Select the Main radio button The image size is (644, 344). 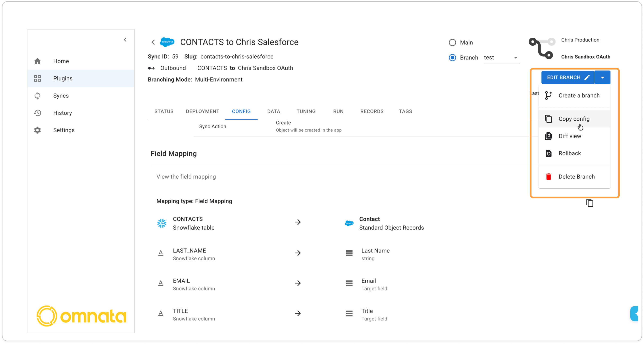[x=452, y=43]
